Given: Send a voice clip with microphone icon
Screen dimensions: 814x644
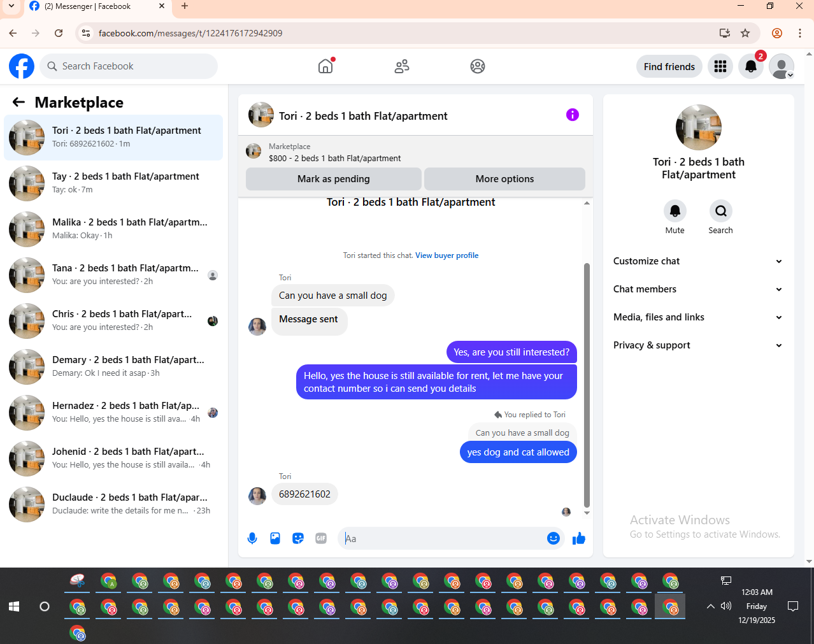Looking at the screenshot, I should pyautogui.click(x=252, y=538).
